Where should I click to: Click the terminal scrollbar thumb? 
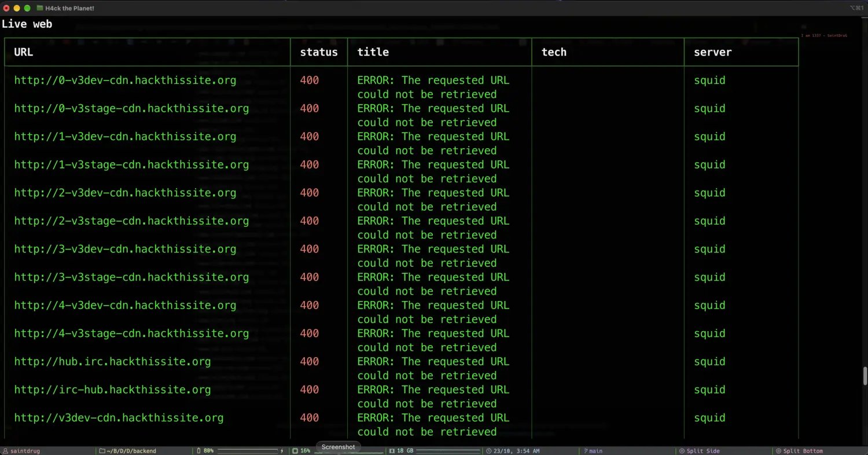coord(865,375)
